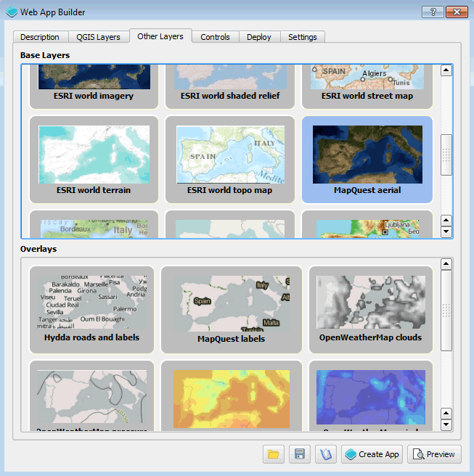Toggle the ESRI world terrain layer
The image size is (474, 476).
[x=94, y=159]
